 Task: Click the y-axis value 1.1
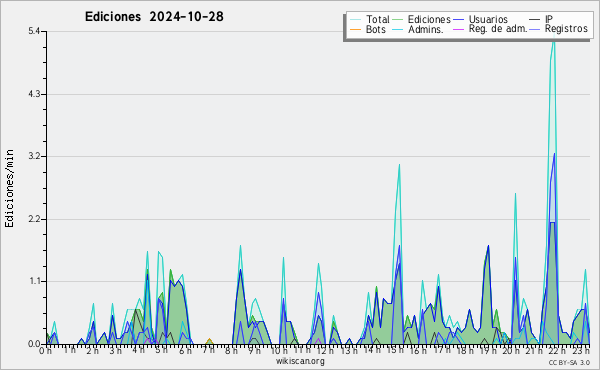pos(34,281)
